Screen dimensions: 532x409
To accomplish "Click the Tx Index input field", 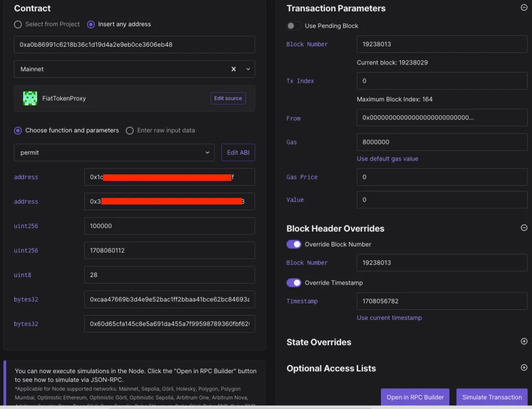I will [442, 81].
